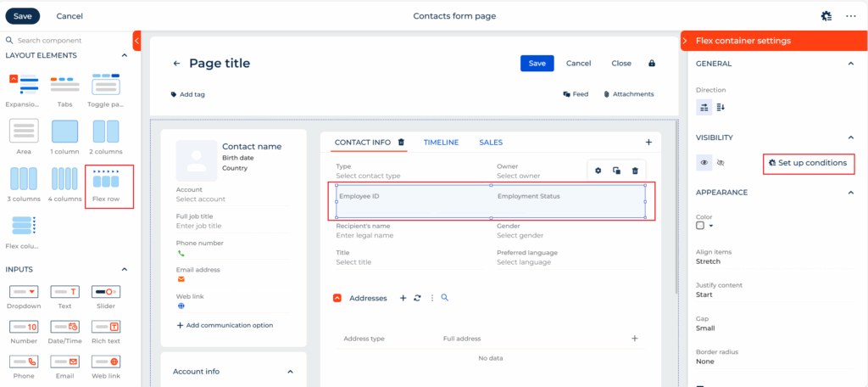868x387 pixels.
Task: Collapse the LAYOUT ELEMENTS section
Action: click(125, 56)
